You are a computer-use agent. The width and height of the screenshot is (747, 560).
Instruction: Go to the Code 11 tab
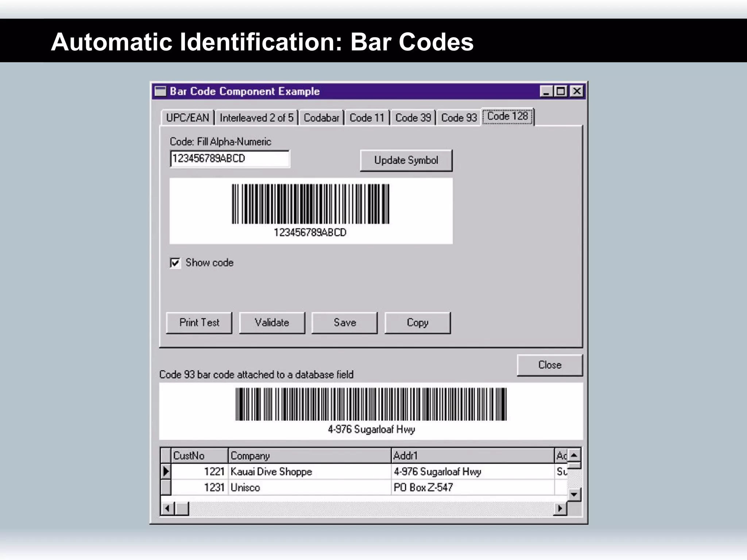tap(367, 118)
